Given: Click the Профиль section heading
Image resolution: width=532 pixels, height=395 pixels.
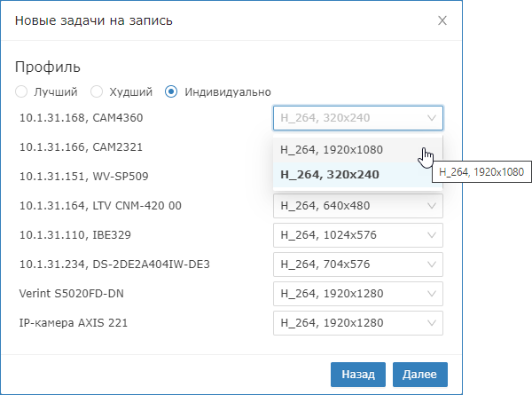Looking at the screenshot, I should tap(48, 67).
